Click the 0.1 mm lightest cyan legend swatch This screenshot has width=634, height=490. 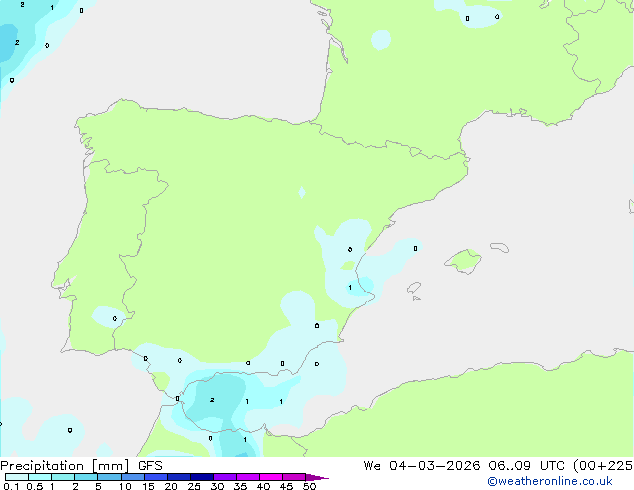(x=17, y=477)
